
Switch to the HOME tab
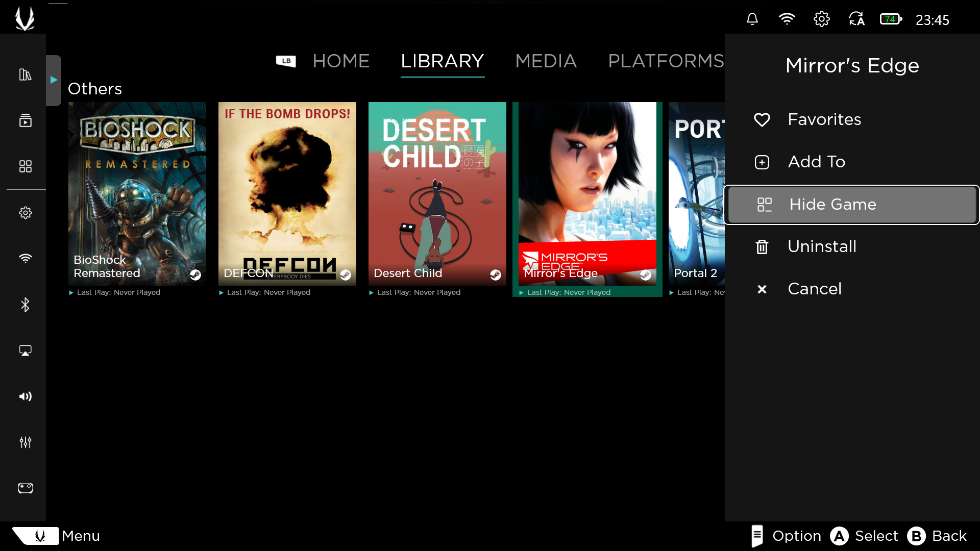click(x=341, y=61)
